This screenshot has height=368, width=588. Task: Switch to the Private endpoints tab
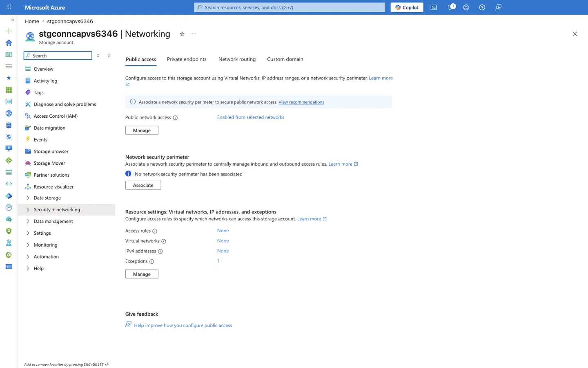coord(187,59)
